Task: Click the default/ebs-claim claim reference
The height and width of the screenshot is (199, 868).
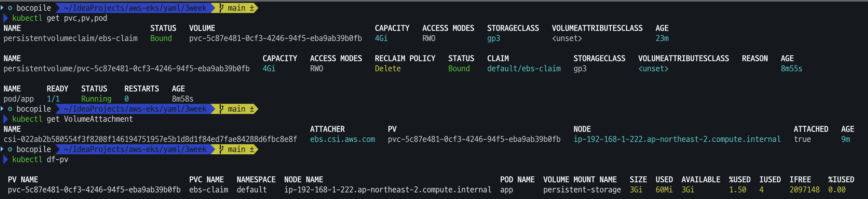Action: [x=524, y=68]
